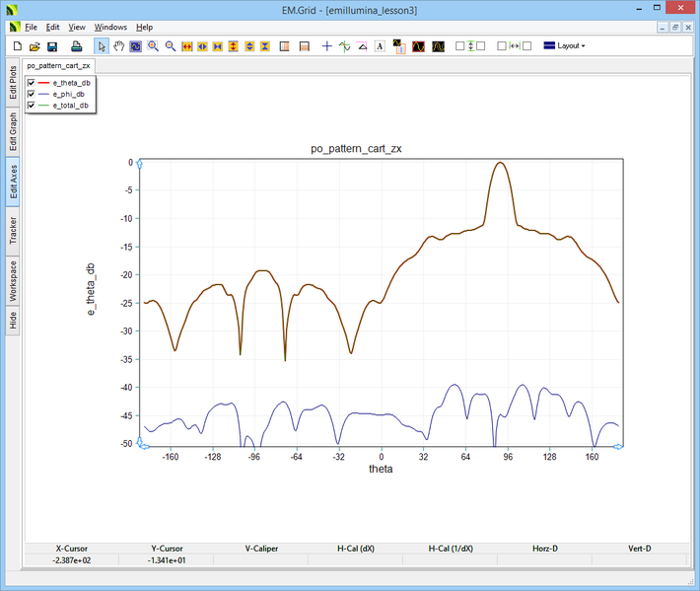Click the print icon in toolbar
Screen dimensions: 700x591
click(x=76, y=46)
